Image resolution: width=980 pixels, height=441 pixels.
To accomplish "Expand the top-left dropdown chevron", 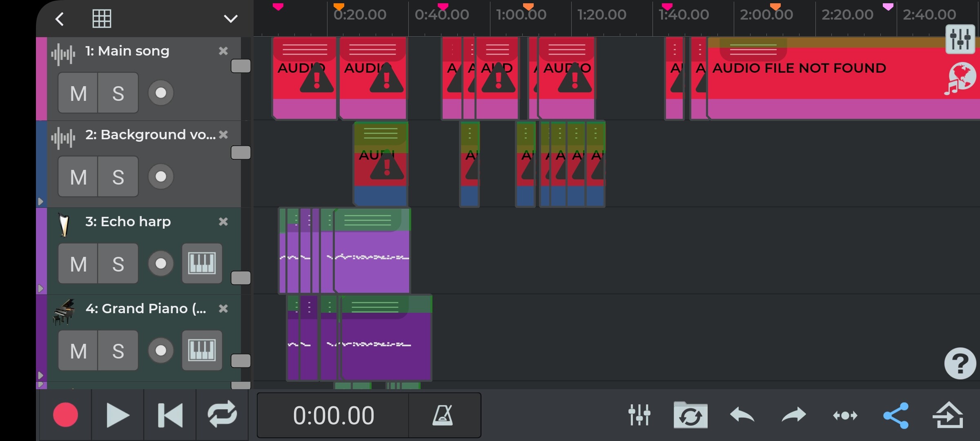I will [x=231, y=19].
